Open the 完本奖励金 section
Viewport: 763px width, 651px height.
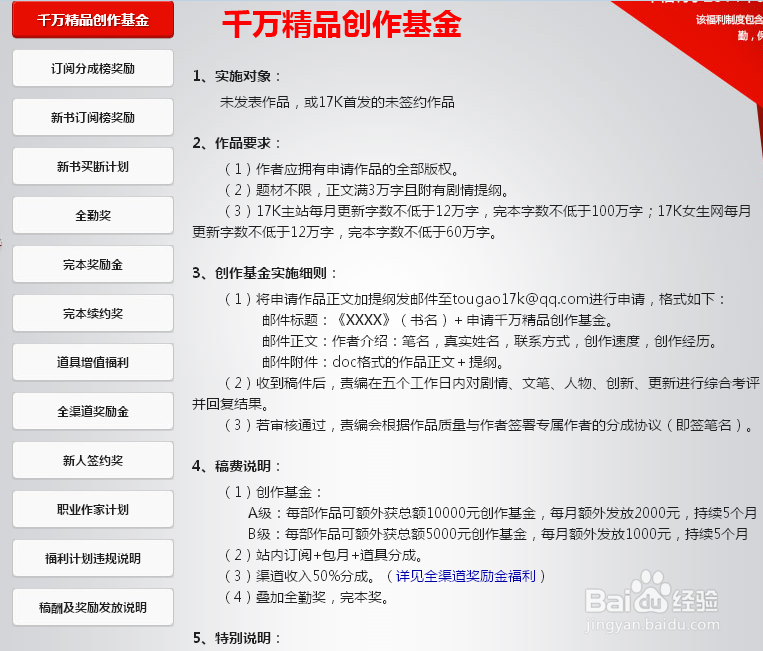93,264
